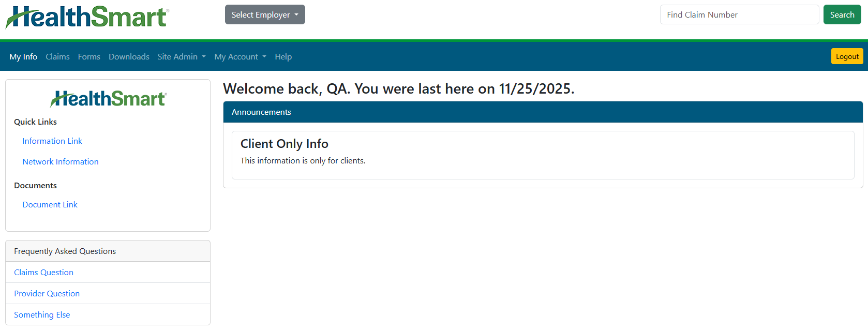Expand the My Account menu
This screenshot has height=331, width=868.
pos(240,57)
